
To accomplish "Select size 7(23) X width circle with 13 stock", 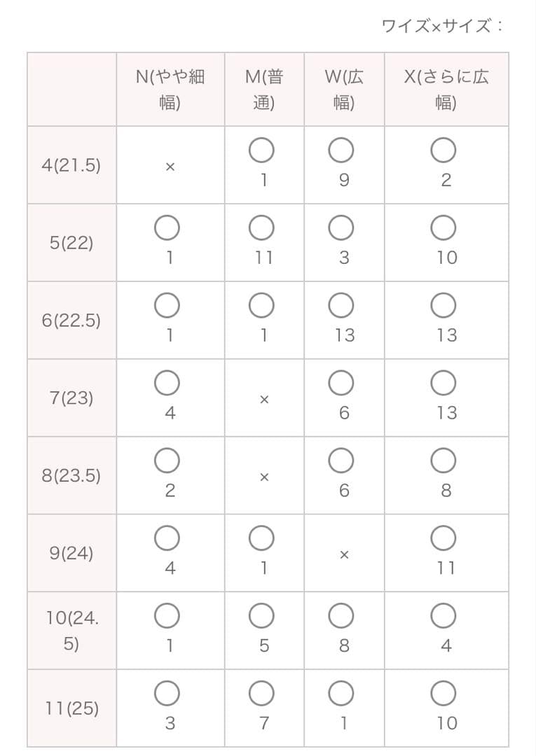I will [x=444, y=384].
